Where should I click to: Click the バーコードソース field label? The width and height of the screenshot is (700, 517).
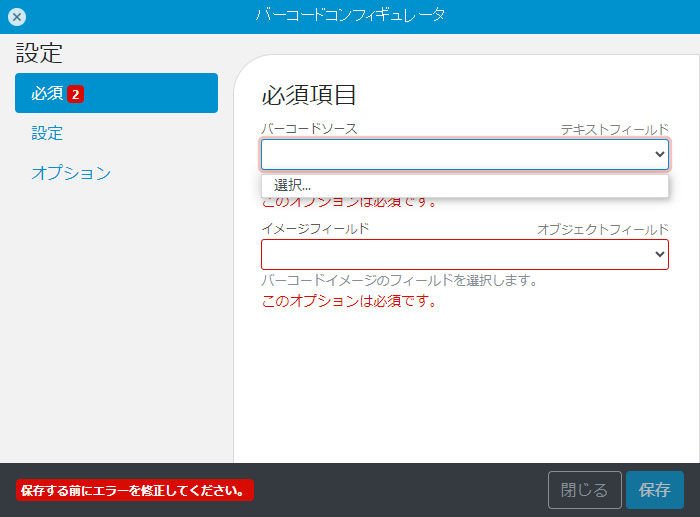[x=309, y=129]
